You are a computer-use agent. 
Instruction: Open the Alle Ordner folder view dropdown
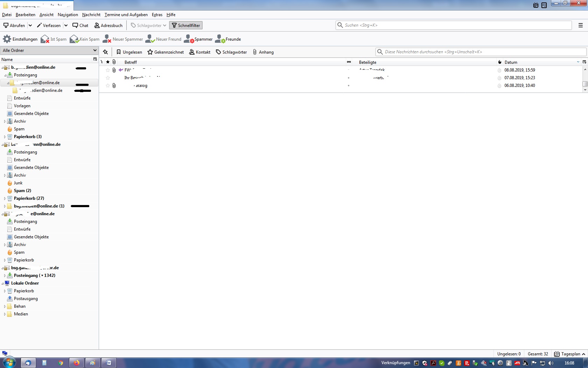49,50
